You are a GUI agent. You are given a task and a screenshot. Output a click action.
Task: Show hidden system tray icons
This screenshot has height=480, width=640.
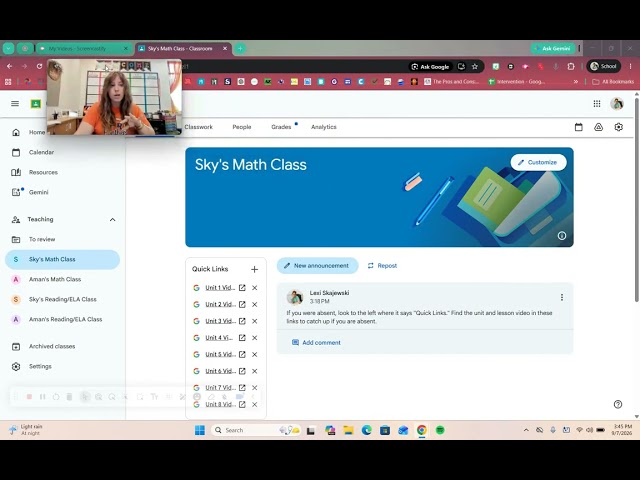[526, 430]
